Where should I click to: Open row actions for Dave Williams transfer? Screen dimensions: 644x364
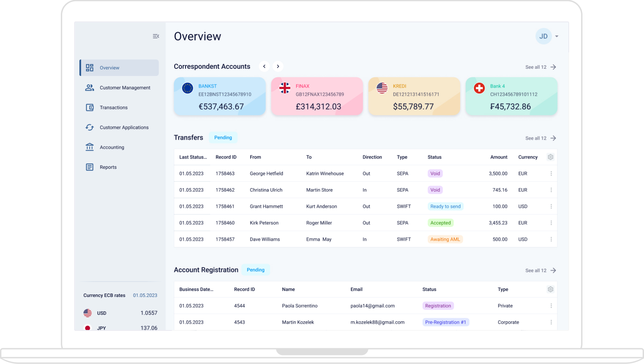coord(552,239)
